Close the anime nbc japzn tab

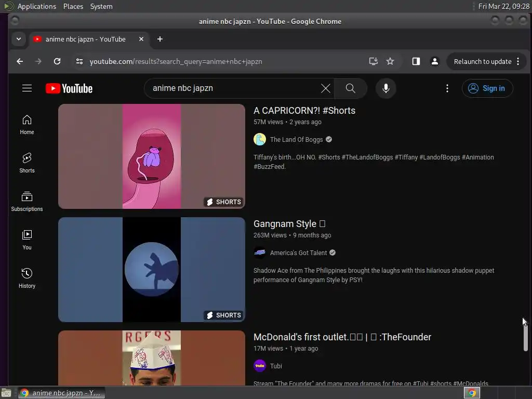(141, 39)
